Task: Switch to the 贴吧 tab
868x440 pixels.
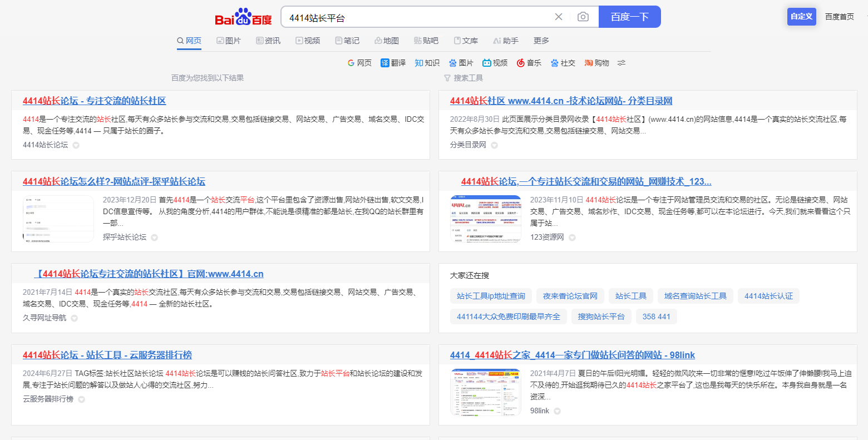Action: point(426,41)
